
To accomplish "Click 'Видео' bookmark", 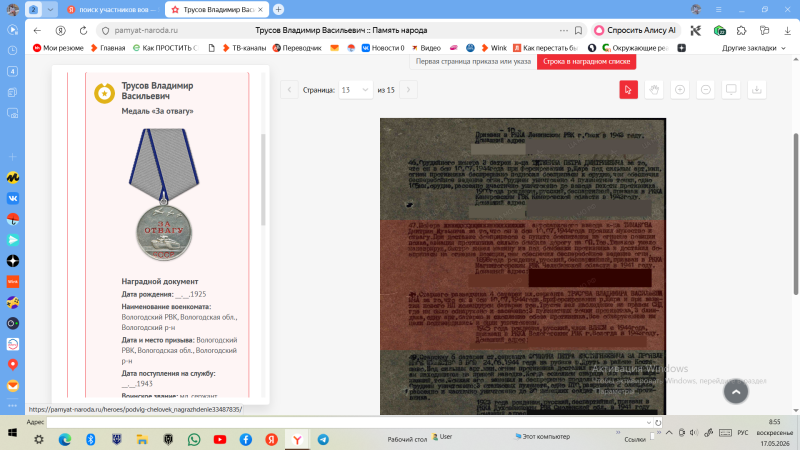I will 426,47.
